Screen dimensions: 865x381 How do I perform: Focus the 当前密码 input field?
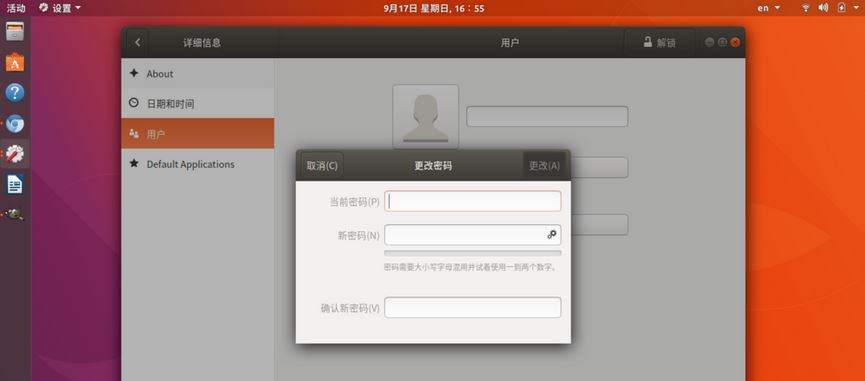point(473,201)
